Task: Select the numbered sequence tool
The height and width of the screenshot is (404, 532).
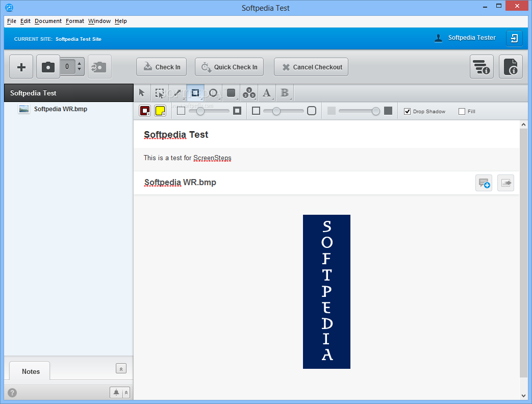Action: click(249, 93)
